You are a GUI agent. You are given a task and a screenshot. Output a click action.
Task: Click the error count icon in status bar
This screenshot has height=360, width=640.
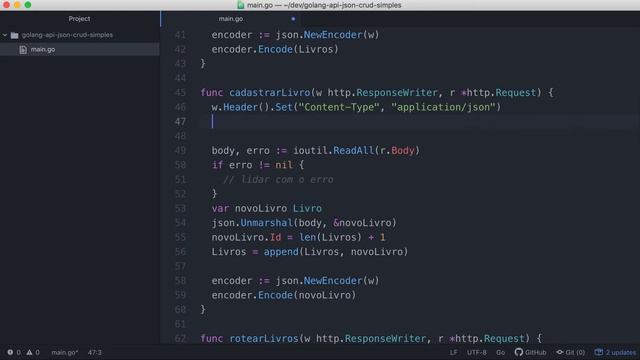[10, 352]
